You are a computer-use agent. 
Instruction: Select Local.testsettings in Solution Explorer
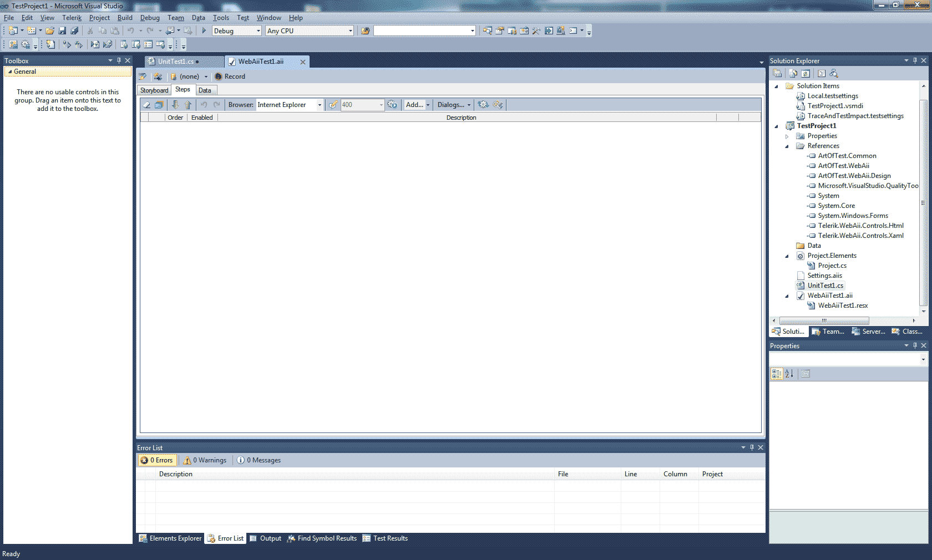(833, 96)
